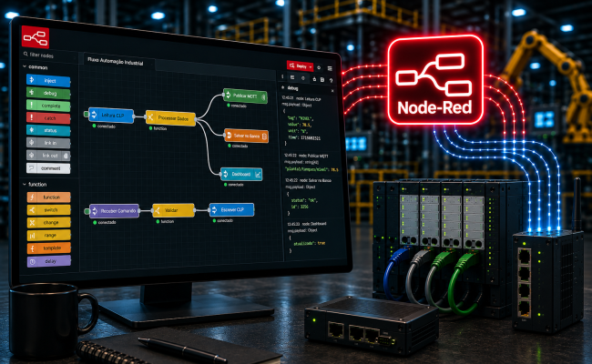Select the debug node in the palette
This screenshot has width=592, height=364.
point(48,93)
